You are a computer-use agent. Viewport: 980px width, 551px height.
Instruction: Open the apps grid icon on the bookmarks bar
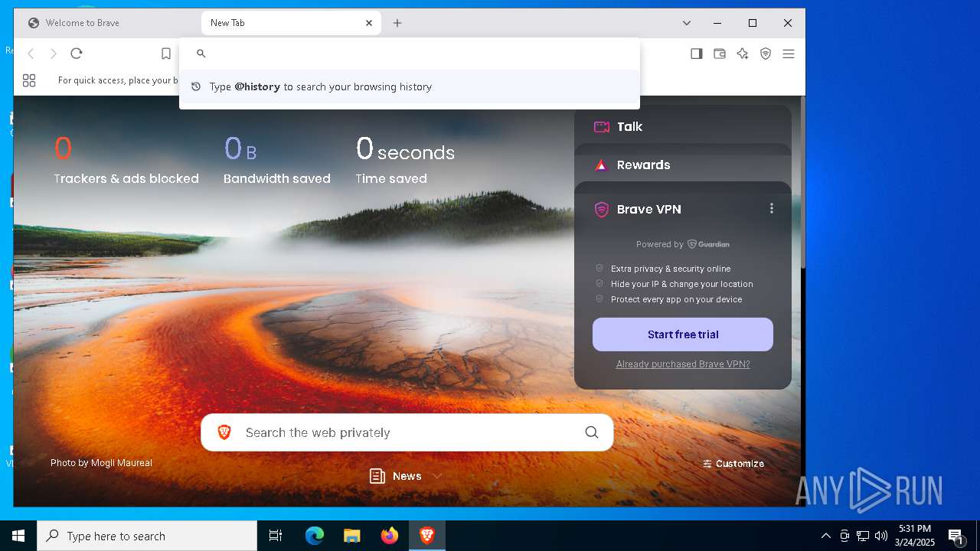tap(29, 80)
